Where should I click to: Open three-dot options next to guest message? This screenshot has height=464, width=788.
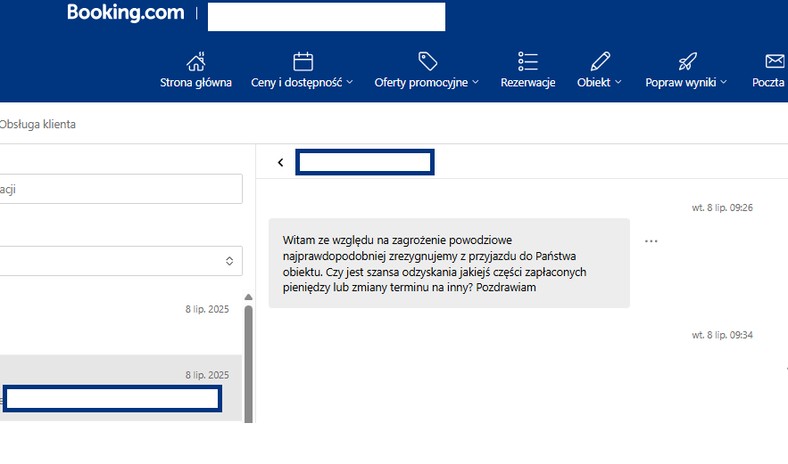pyautogui.click(x=651, y=241)
